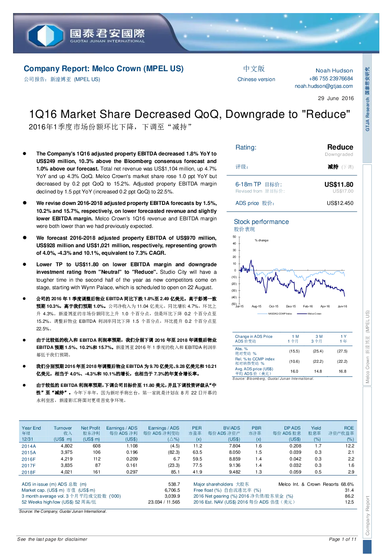Screen dimensions: 392x555
Task: Click the analyst name Noah Hudson
Action: tap(334, 70)
